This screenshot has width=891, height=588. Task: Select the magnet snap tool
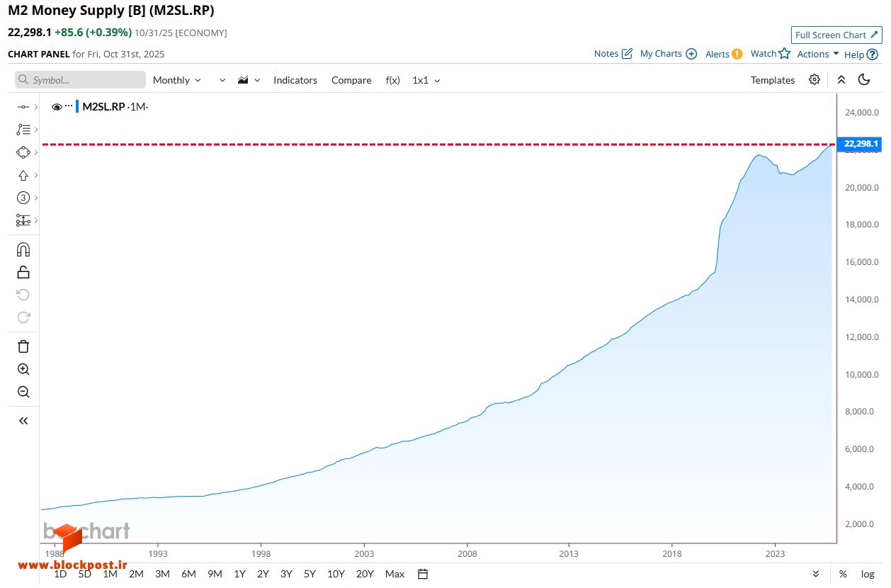(23, 250)
